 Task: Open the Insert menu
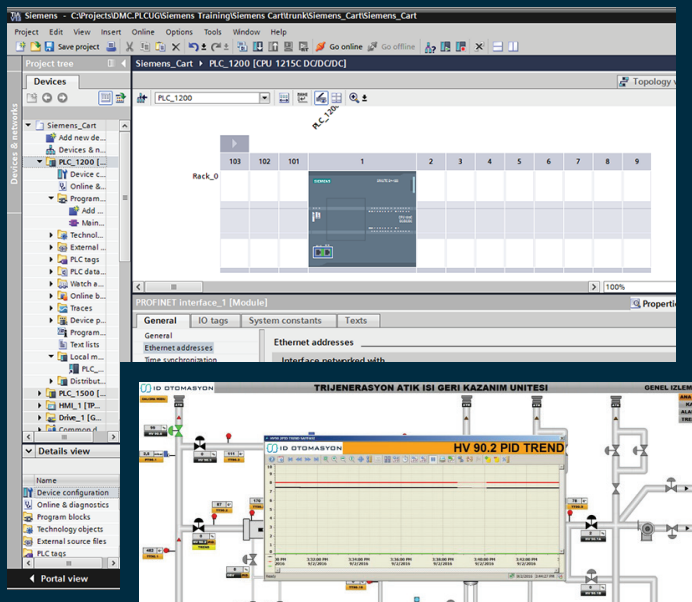pyautogui.click(x=111, y=32)
